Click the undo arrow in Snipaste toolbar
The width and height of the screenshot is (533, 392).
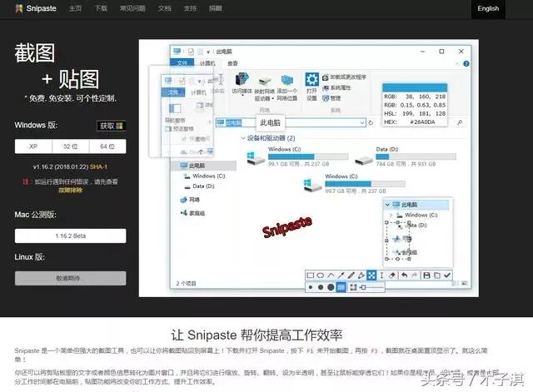(404, 275)
